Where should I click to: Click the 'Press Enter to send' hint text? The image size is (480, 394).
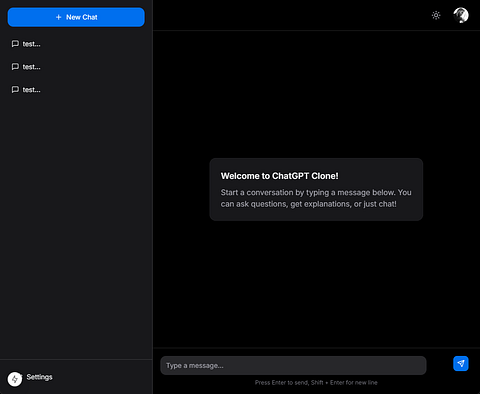(316, 383)
